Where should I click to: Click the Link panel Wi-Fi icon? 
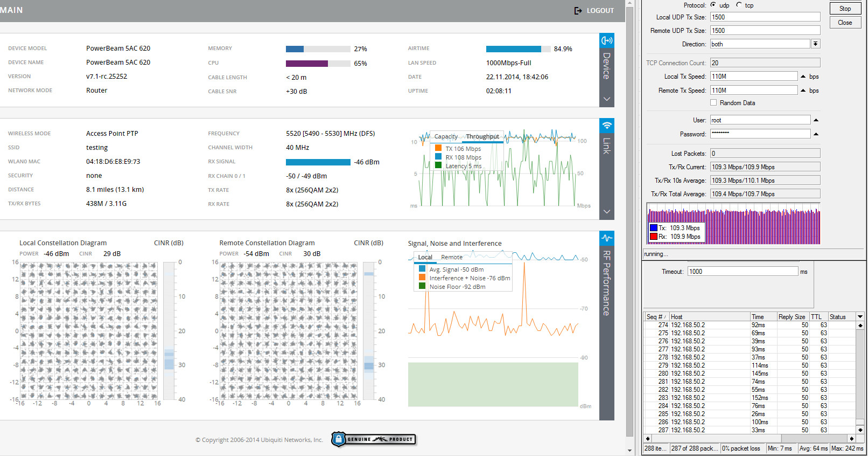[x=607, y=126]
